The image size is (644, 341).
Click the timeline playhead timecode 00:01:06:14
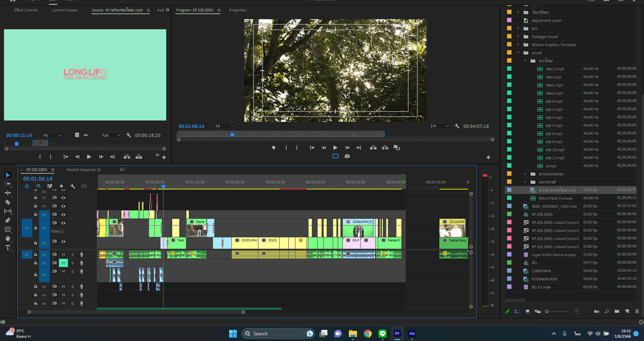[38, 179]
